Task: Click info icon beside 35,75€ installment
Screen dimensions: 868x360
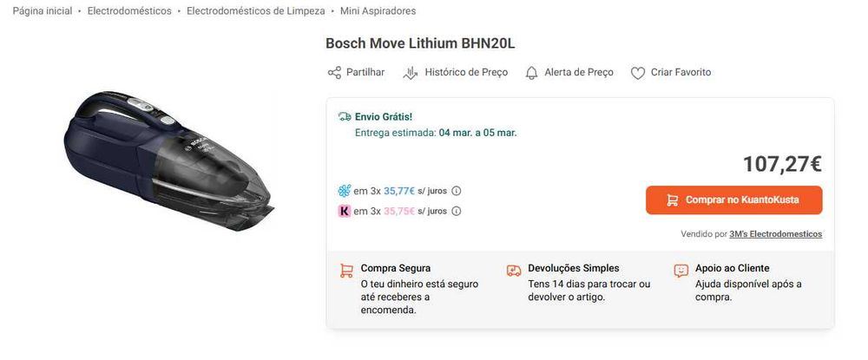Action: [457, 211]
